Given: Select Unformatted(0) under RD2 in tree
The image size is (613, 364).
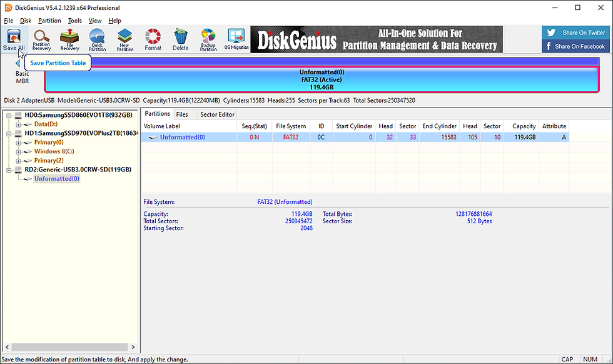Looking at the screenshot, I should point(57,179).
